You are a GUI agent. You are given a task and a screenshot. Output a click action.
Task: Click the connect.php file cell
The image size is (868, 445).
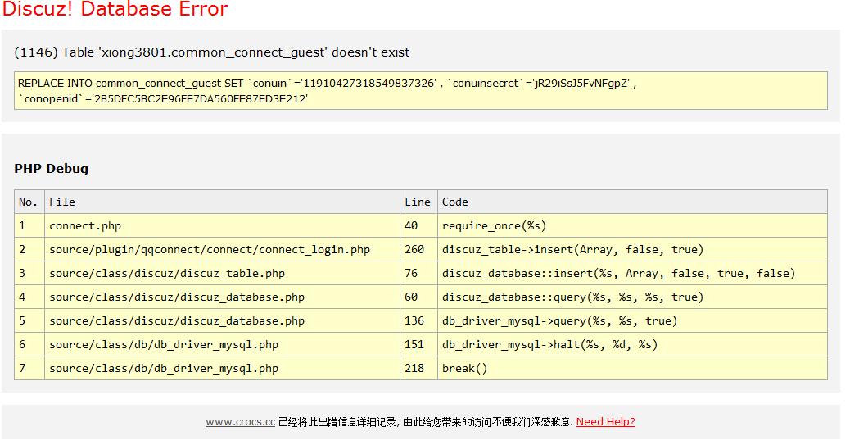(x=85, y=225)
